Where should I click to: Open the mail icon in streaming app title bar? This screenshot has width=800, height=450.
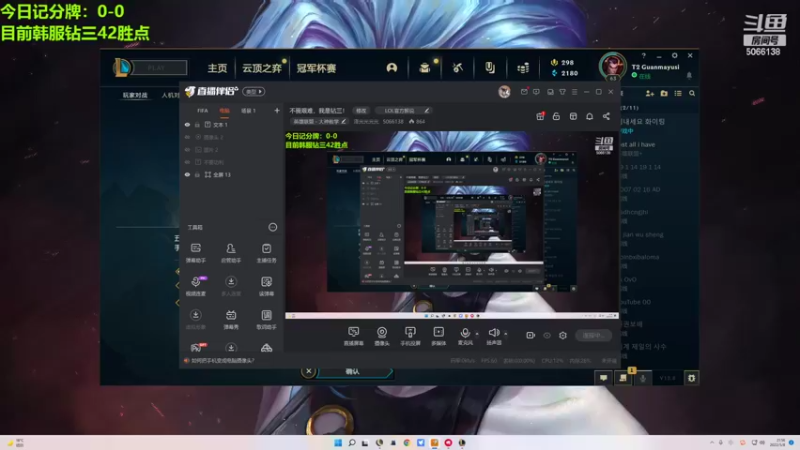[524, 92]
